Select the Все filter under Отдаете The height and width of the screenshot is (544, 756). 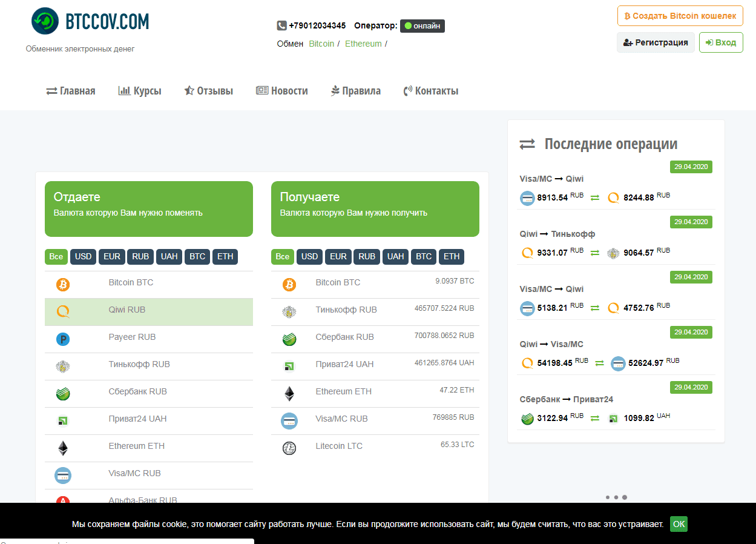tap(56, 256)
